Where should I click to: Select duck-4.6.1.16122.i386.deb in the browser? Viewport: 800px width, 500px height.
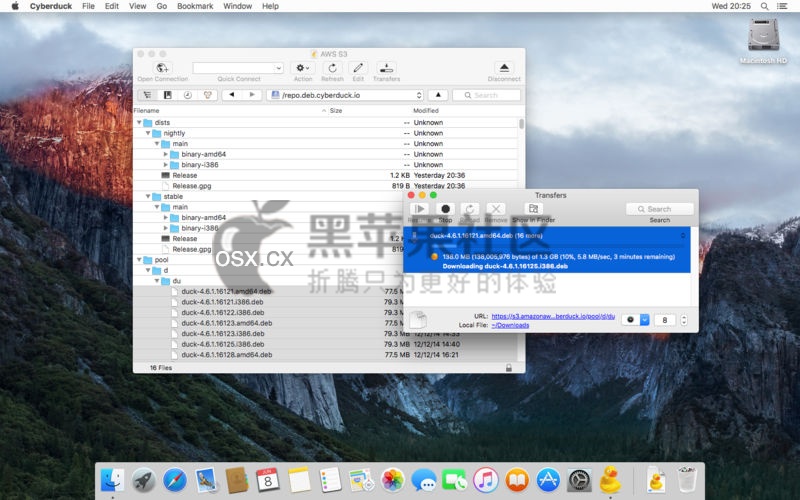click(x=222, y=313)
